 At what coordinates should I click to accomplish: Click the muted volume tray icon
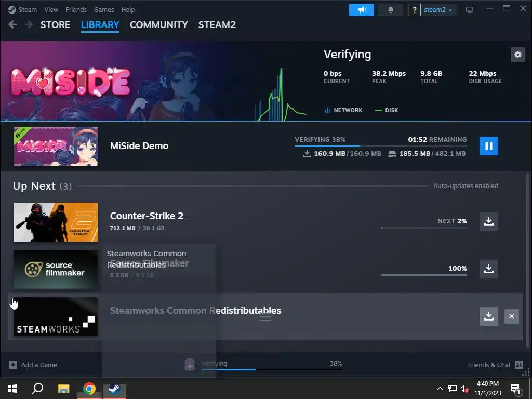click(x=464, y=389)
